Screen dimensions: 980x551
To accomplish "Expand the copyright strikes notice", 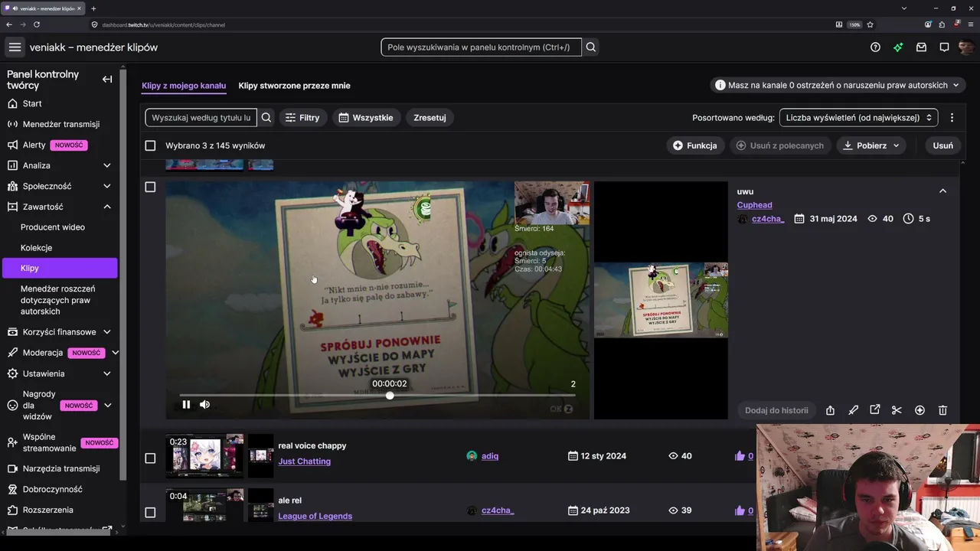I will coord(838,85).
